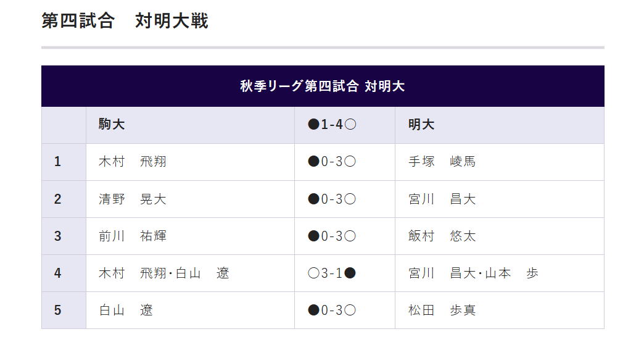
Task: Click the overall score ●1-4○
Action: [332, 125]
